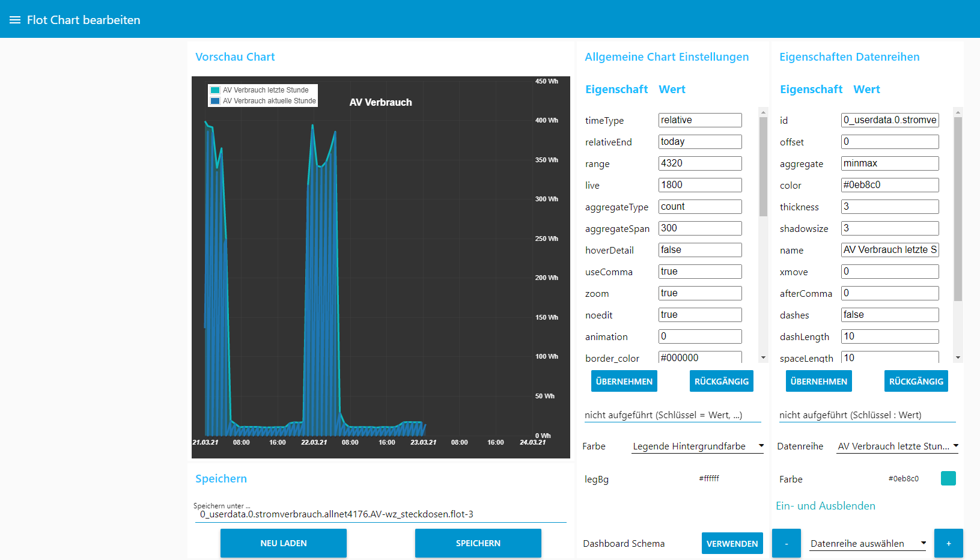This screenshot has height=560, width=980.
Task: Open the Legende Hintergrundfarbe dropdown
Action: point(698,446)
